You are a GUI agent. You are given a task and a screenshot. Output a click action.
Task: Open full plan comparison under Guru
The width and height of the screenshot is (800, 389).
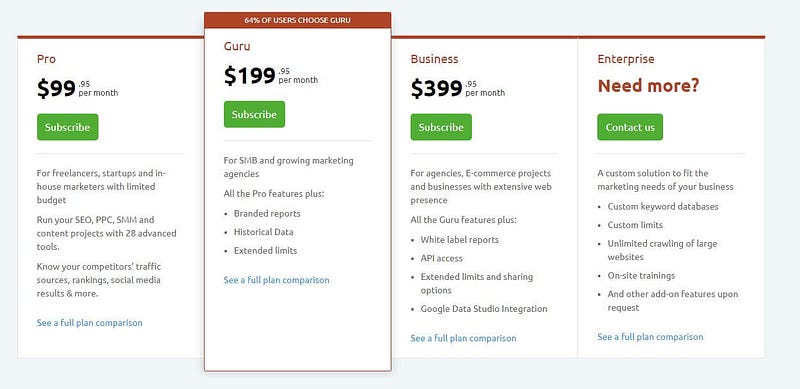click(x=277, y=280)
